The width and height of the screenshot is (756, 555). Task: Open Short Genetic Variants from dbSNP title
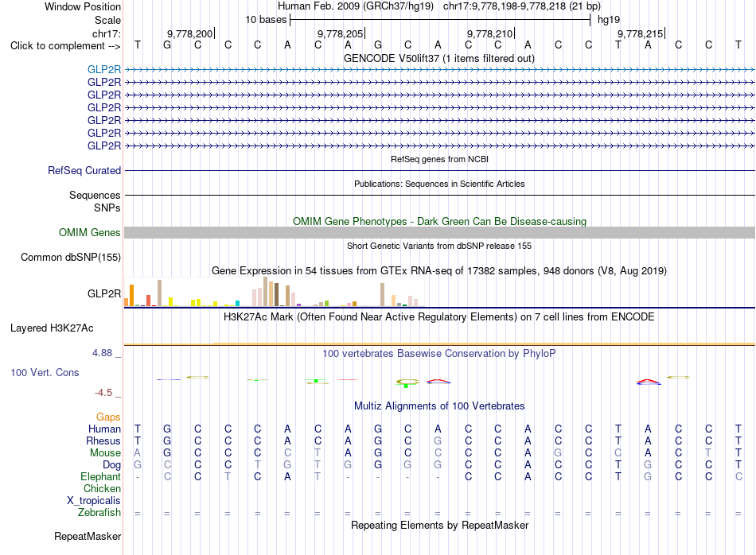point(439,246)
